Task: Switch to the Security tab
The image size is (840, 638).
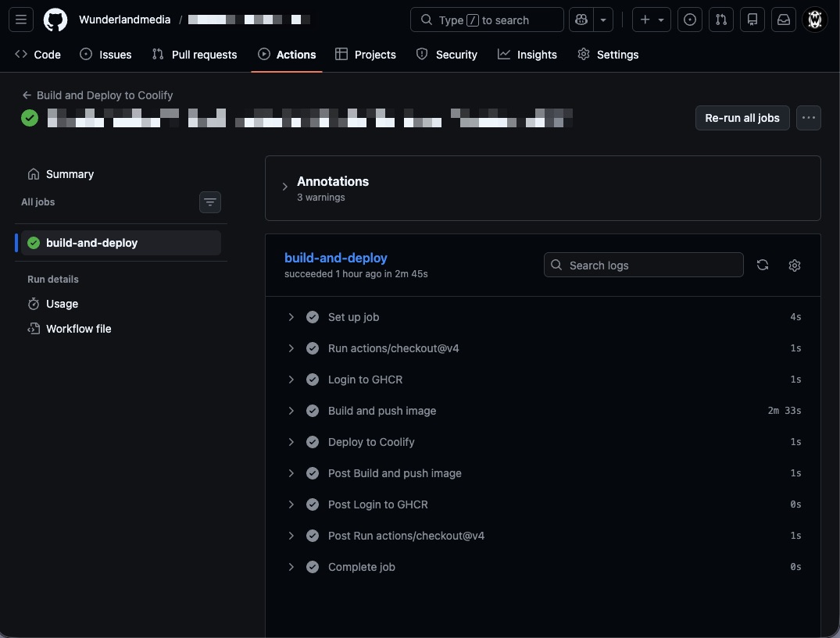Action: (x=447, y=55)
